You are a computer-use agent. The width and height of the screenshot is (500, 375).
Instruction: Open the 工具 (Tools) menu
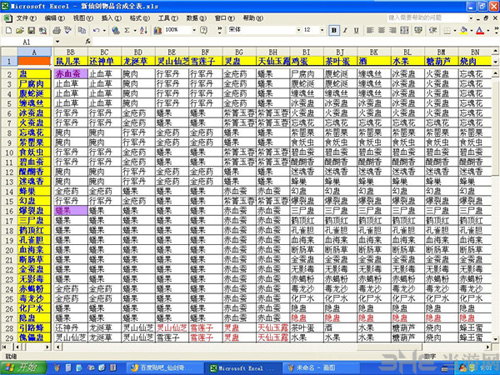pos(168,18)
